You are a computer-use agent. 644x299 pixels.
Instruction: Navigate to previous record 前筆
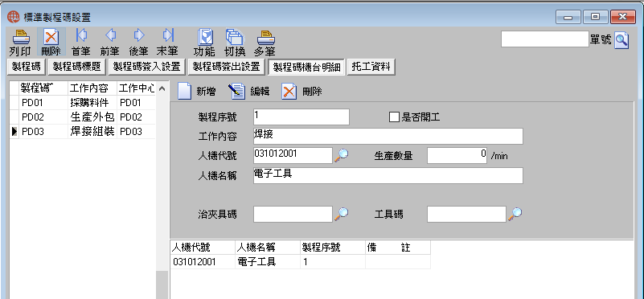pos(110,35)
